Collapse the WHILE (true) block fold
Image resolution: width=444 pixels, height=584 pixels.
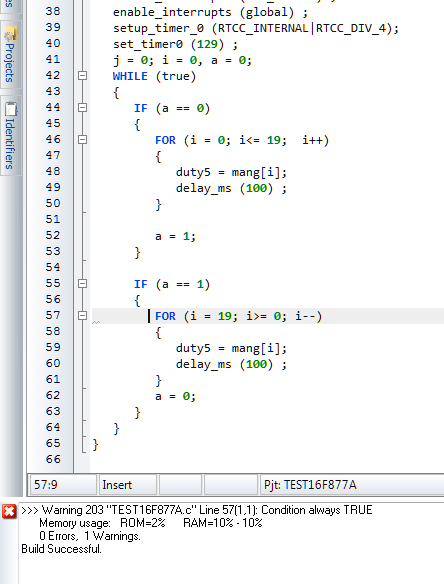(83, 76)
